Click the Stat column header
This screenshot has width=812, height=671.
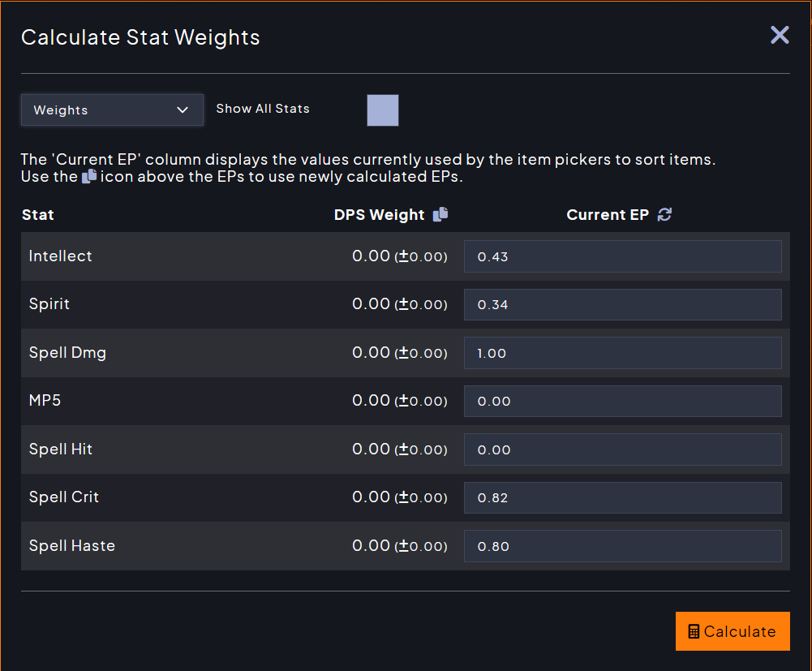pos(38,214)
